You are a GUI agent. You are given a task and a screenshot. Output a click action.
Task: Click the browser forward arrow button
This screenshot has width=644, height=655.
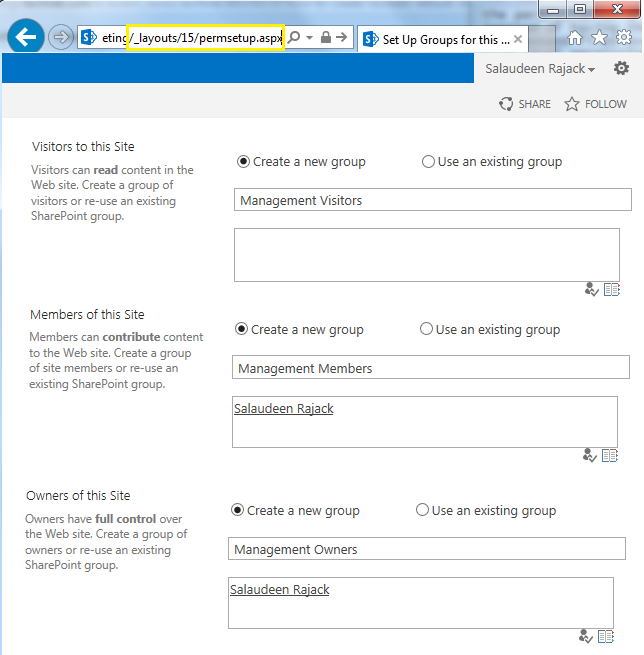(61, 37)
